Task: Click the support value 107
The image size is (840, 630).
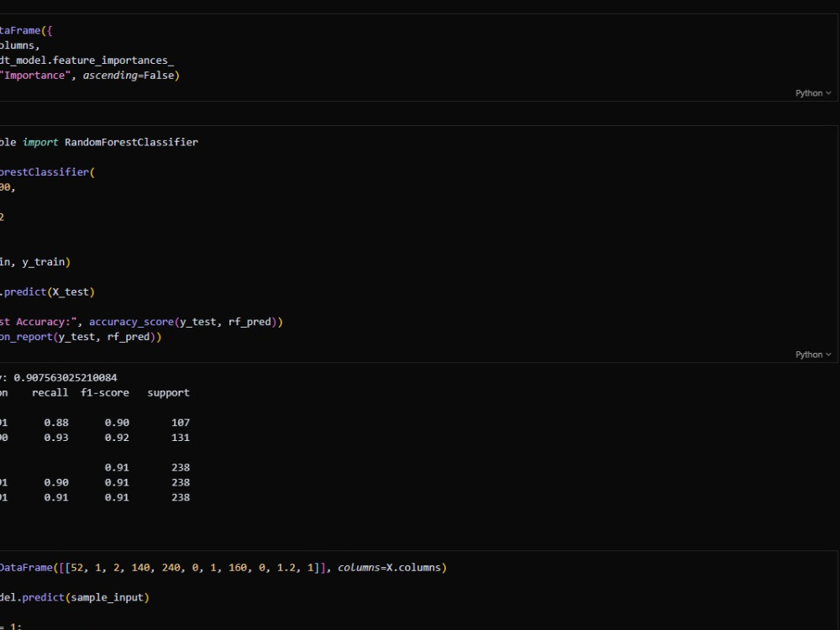Action: (x=181, y=423)
